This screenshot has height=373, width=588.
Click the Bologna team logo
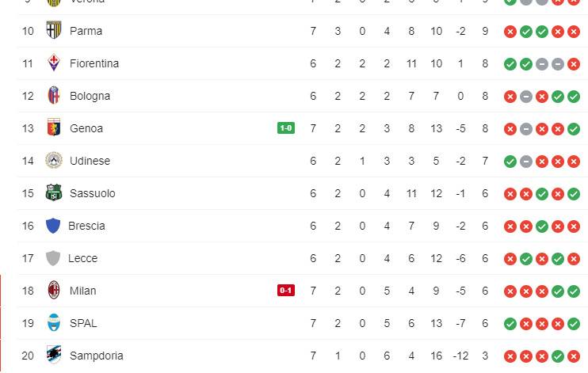coord(54,96)
